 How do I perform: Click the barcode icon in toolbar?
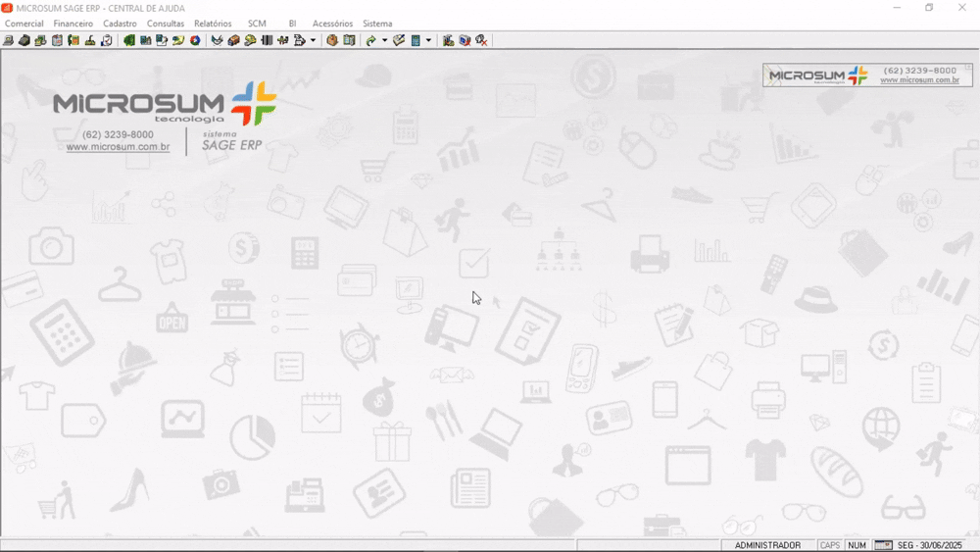(267, 40)
